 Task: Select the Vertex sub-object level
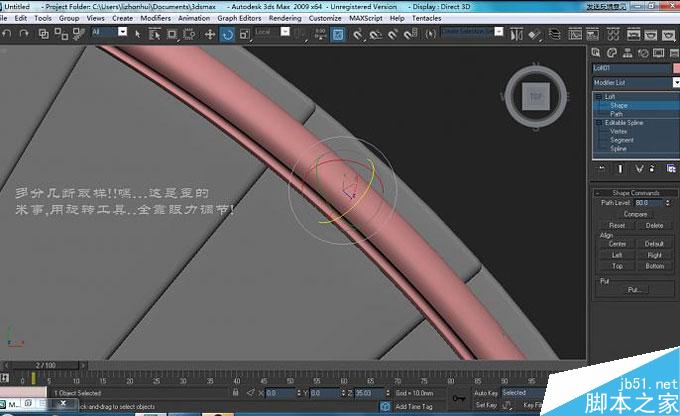coord(618,131)
